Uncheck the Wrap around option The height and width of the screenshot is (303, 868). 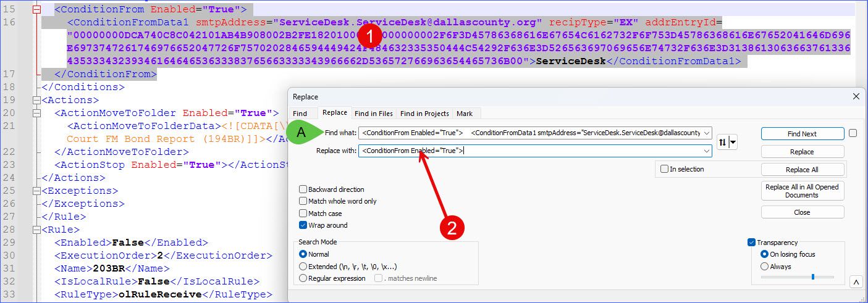(303, 225)
